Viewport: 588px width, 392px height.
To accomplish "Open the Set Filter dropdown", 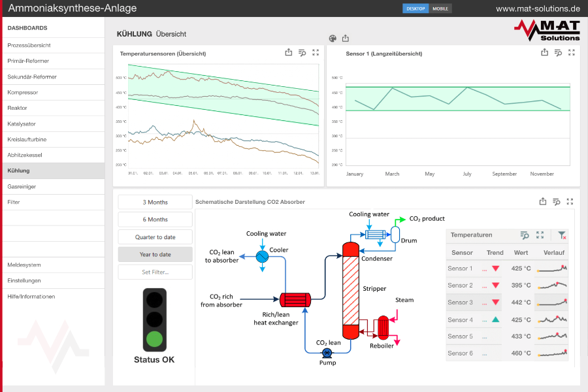I will 155,272.
